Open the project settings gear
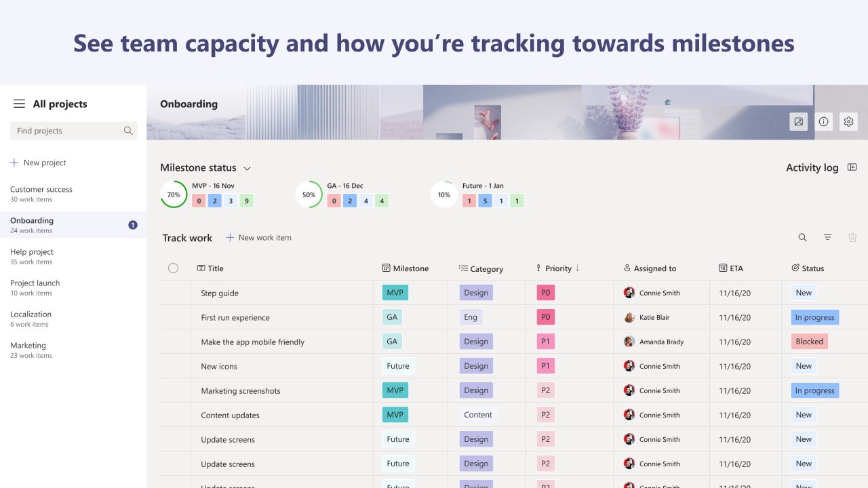Viewport: 868px width, 488px height. point(848,121)
